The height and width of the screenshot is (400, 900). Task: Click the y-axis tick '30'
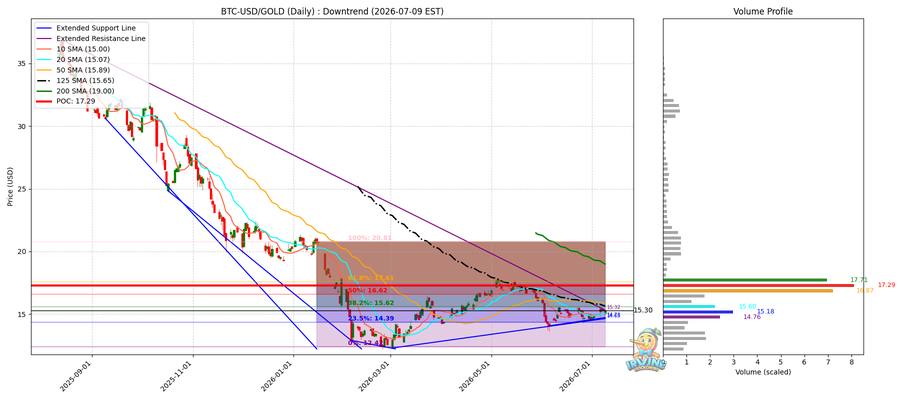[x=23, y=126]
